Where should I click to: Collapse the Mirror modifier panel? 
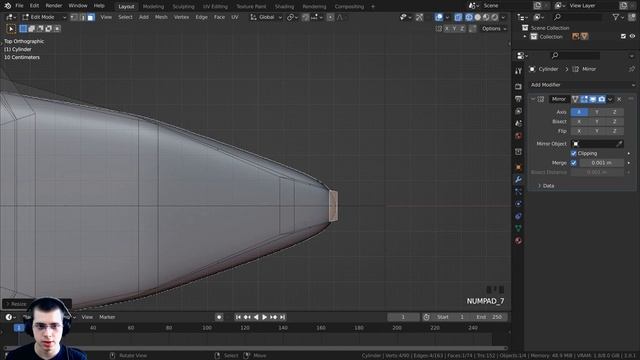(533, 99)
